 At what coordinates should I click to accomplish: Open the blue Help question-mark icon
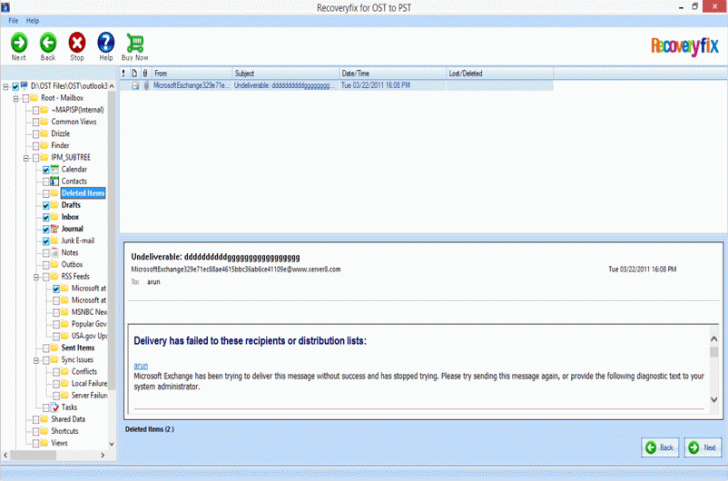tap(106, 42)
